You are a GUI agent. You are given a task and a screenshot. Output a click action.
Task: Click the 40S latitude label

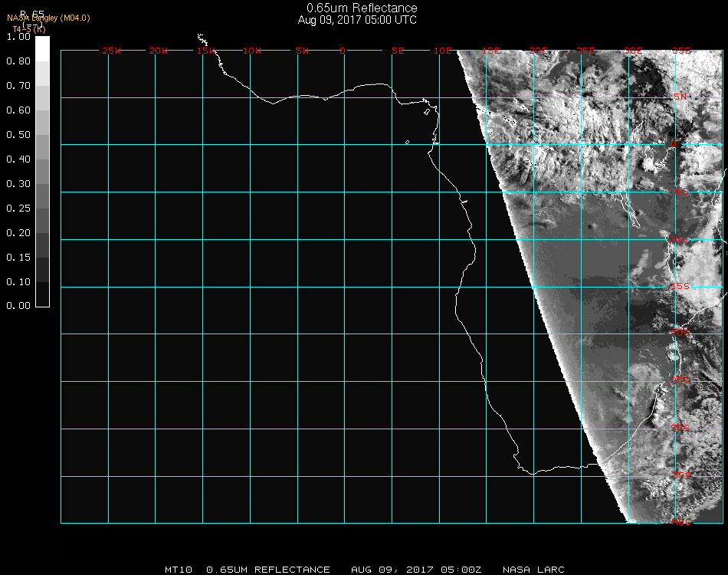click(680, 523)
